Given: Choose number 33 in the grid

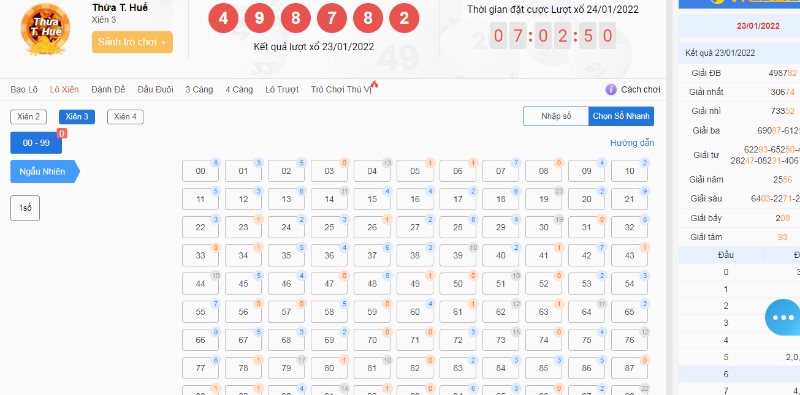Looking at the screenshot, I should coord(201,256).
